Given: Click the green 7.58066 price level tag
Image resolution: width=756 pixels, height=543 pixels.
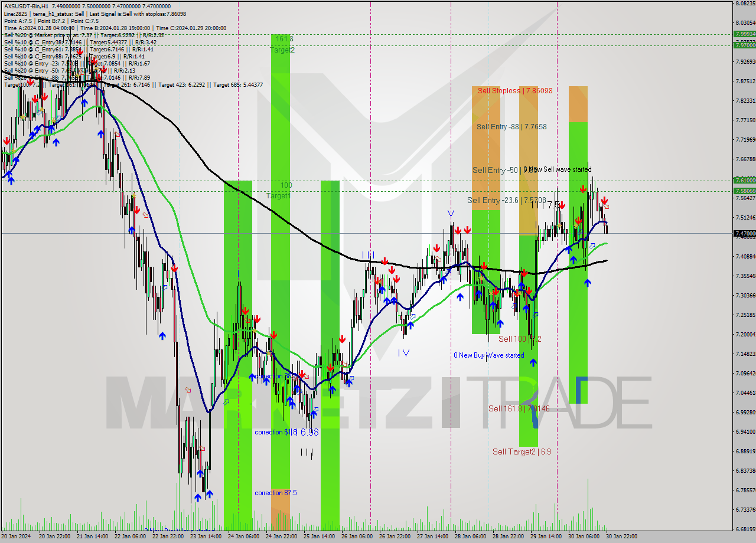Looking at the screenshot, I should click(x=744, y=191).
